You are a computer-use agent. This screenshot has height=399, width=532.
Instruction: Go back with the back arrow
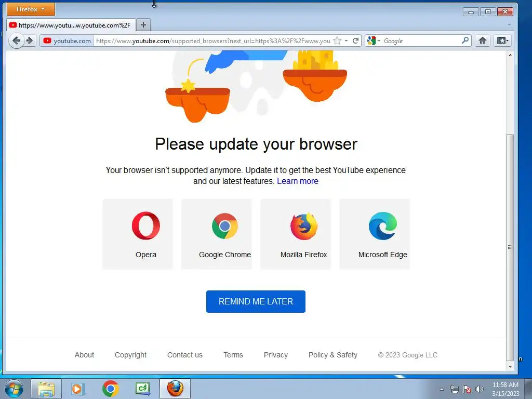(16, 41)
